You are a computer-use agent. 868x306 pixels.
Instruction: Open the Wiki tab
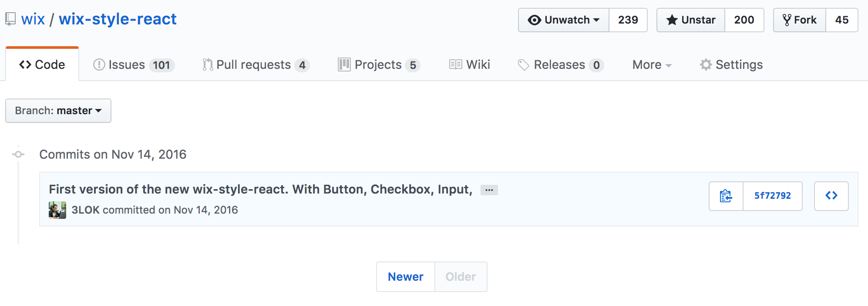pyautogui.click(x=470, y=65)
